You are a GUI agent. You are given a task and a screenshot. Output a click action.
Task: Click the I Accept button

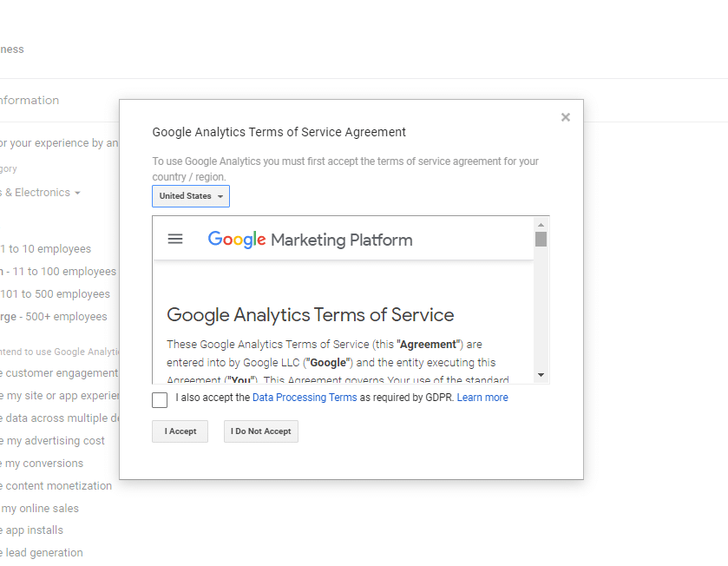180,431
